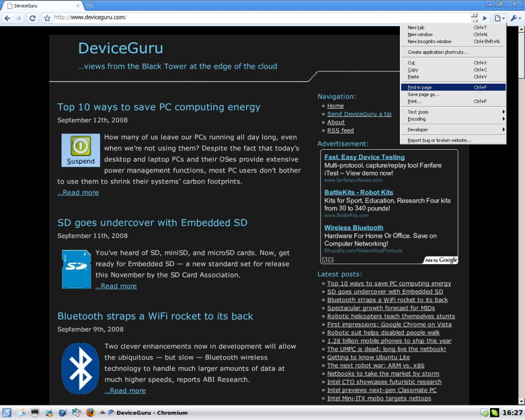Show next ads with the down arrow
This screenshot has height=420, width=525.
tap(331, 260)
